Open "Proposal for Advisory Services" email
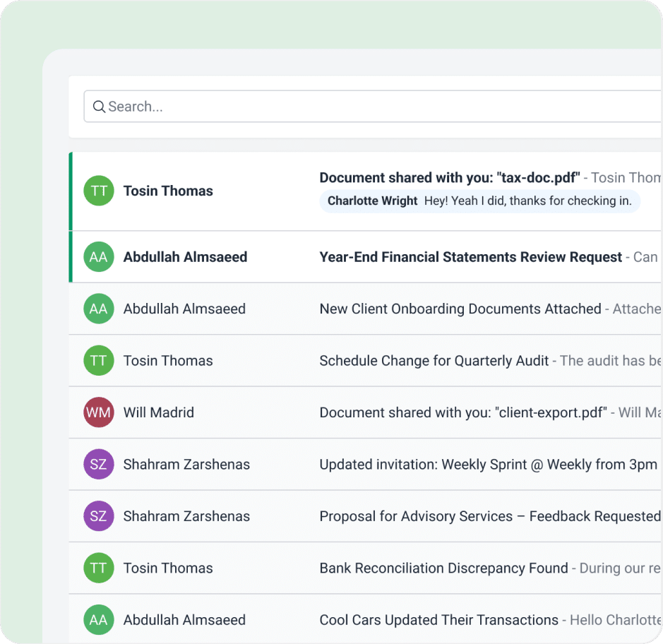Viewport: 663px width, 644px height. (x=490, y=516)
